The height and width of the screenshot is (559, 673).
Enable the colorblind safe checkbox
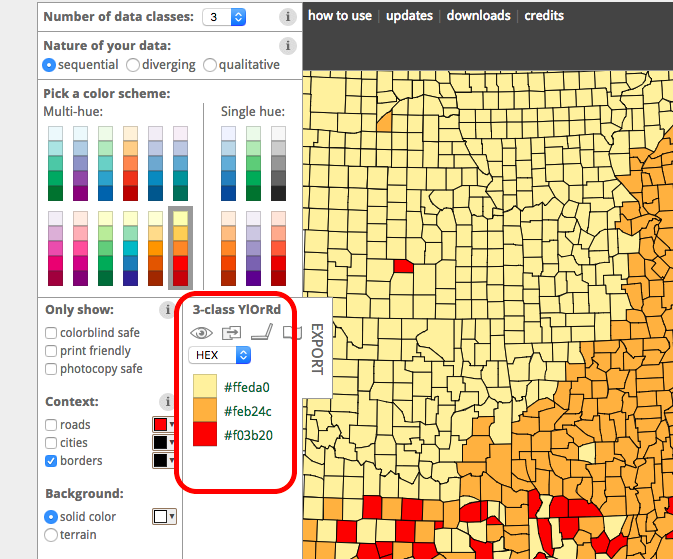[x=51, y=333]
